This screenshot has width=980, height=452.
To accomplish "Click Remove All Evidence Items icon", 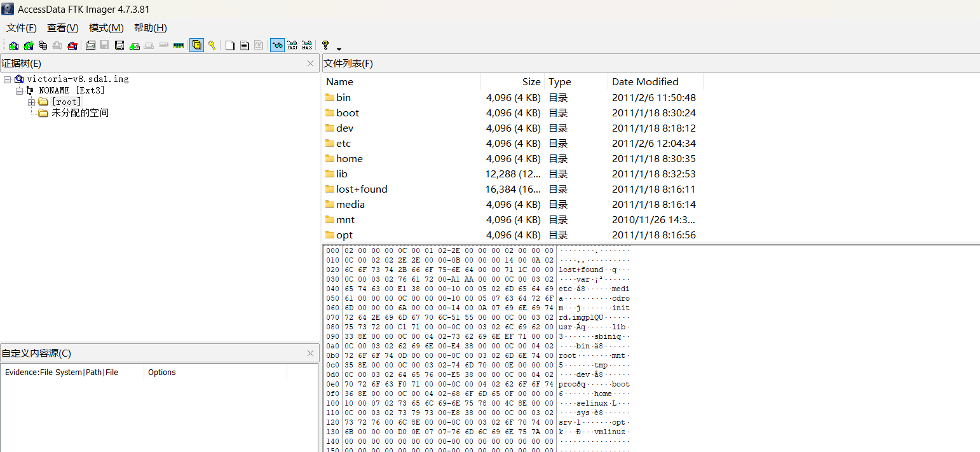I will tap(72, 46).
